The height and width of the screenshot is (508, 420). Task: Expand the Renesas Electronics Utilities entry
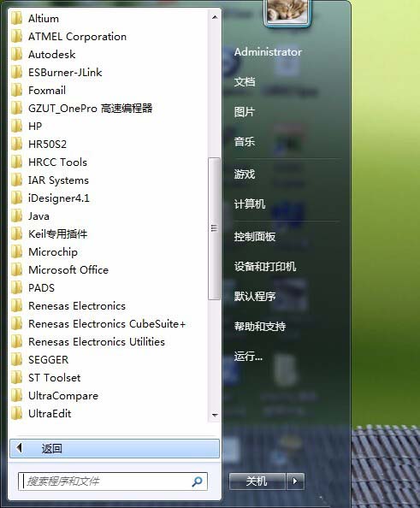click(x=97, y=342)
